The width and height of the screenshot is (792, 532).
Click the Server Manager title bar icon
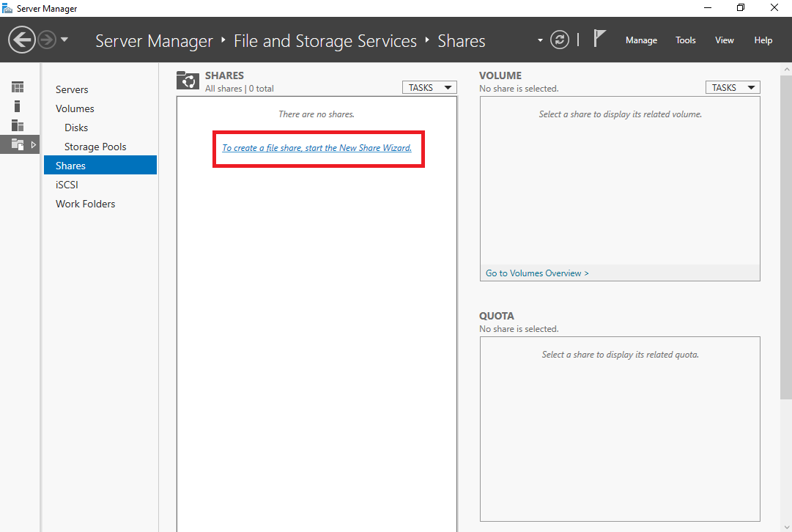(7, 7)
